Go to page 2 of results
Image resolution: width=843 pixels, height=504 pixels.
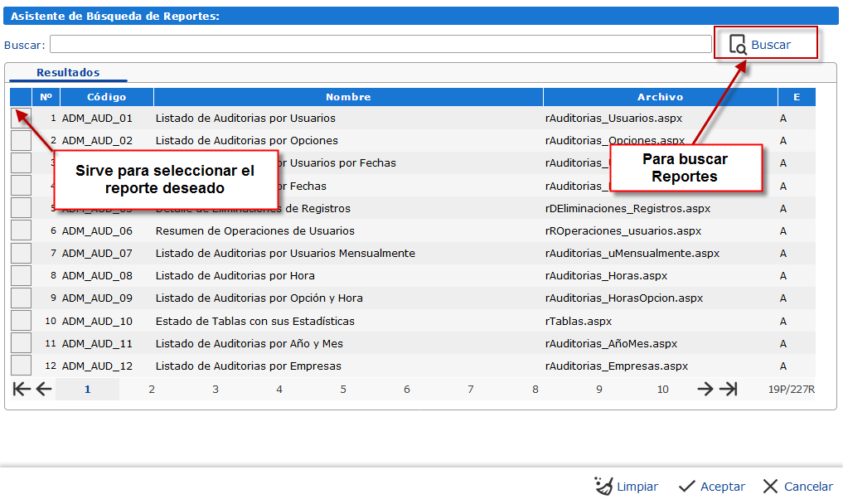[152, 388]
